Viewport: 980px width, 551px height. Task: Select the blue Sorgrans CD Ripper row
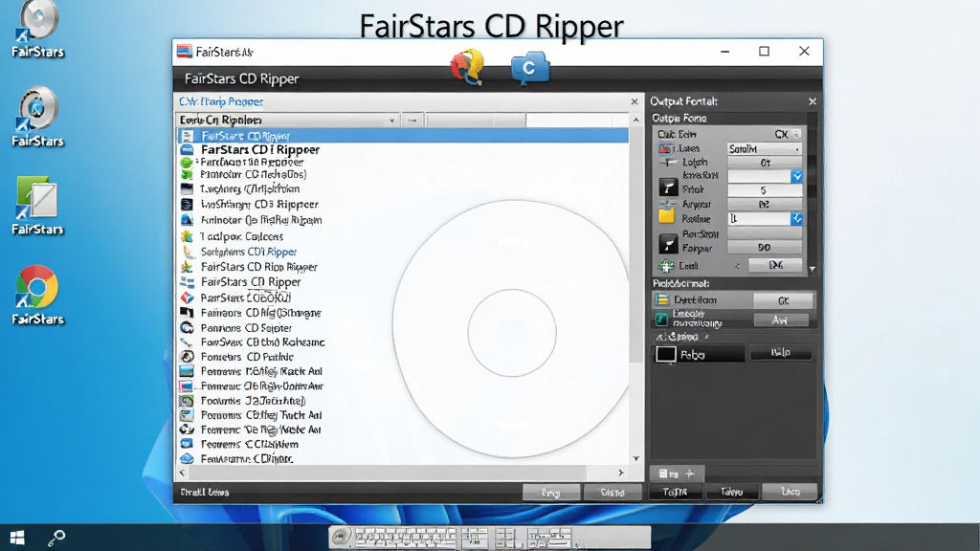(x=248, y=252)
